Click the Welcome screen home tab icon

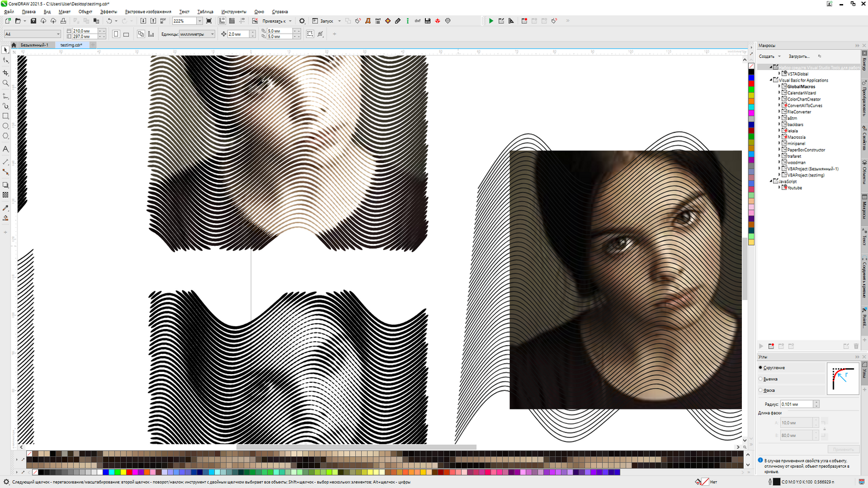pyautogui.click(x=14, y=45)
